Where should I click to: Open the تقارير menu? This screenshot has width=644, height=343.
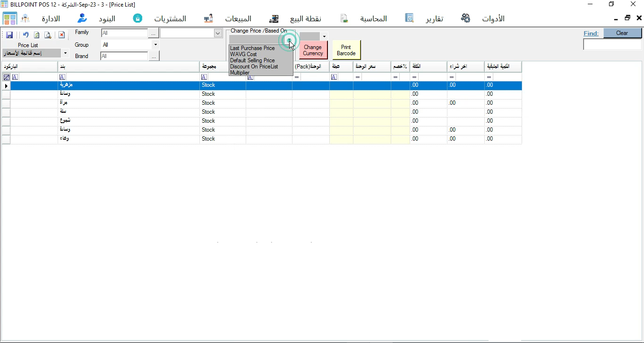434,18
